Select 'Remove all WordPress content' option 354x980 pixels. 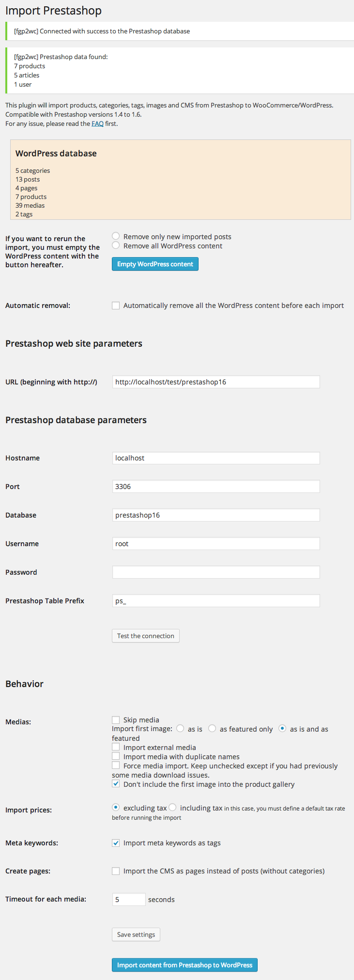116,245
